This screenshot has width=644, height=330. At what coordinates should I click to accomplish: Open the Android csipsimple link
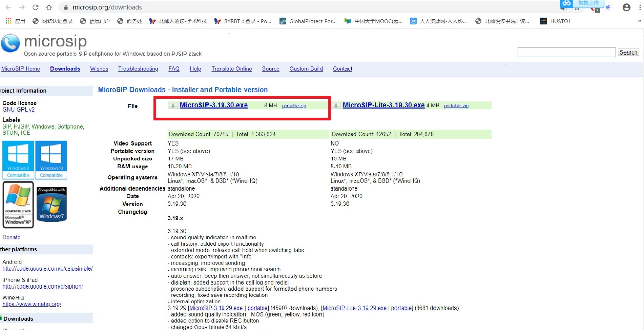coord(47,269)
